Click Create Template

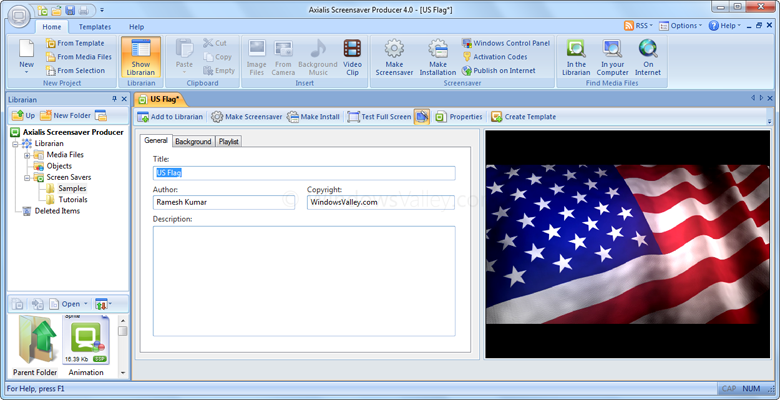(x=523, y=117)
